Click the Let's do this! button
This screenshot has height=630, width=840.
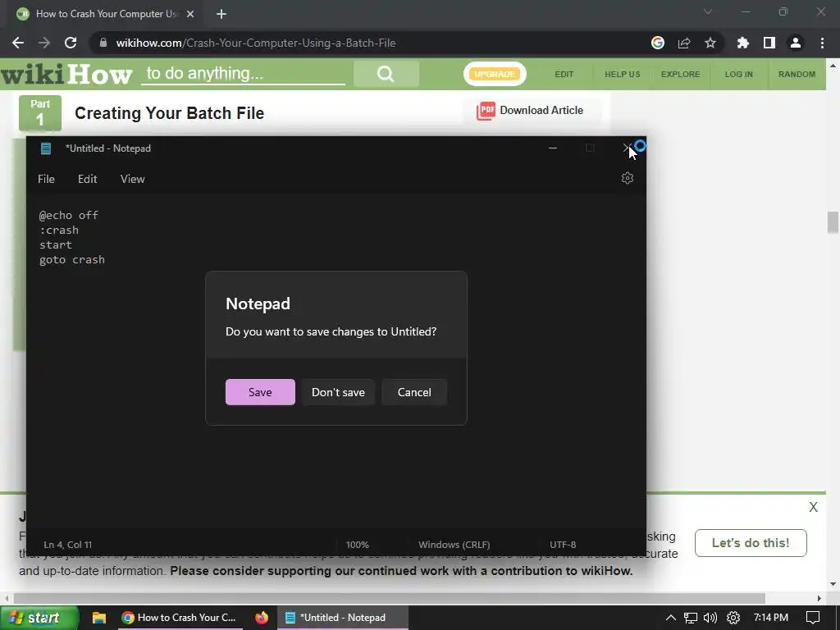tap(751, 543)
